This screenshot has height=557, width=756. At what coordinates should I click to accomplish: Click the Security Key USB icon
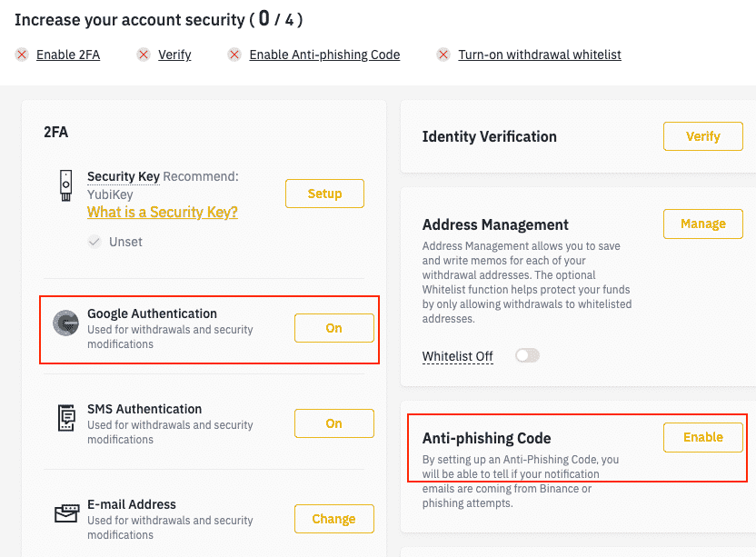tap(66, 185)
